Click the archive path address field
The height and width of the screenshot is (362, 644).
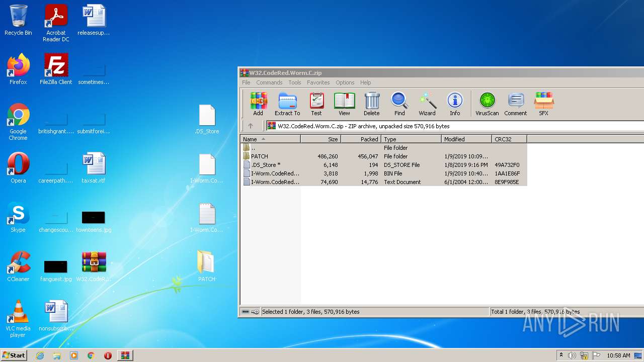click(x=455, y=126)
